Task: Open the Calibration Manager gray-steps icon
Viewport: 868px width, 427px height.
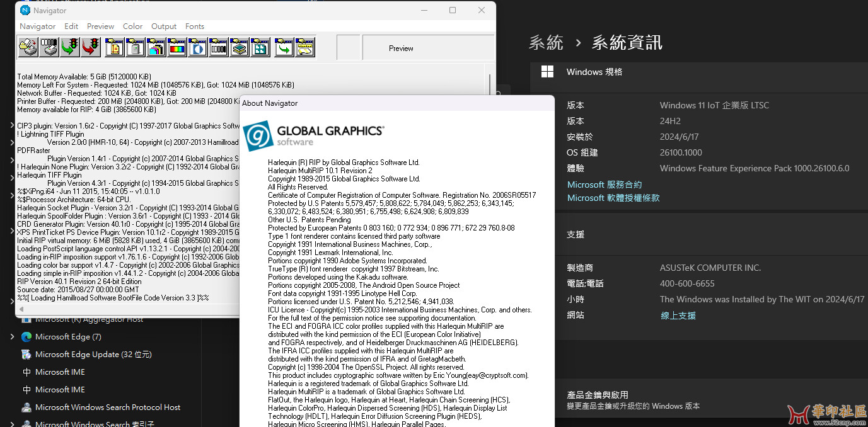Action: [x=218, y=47]
